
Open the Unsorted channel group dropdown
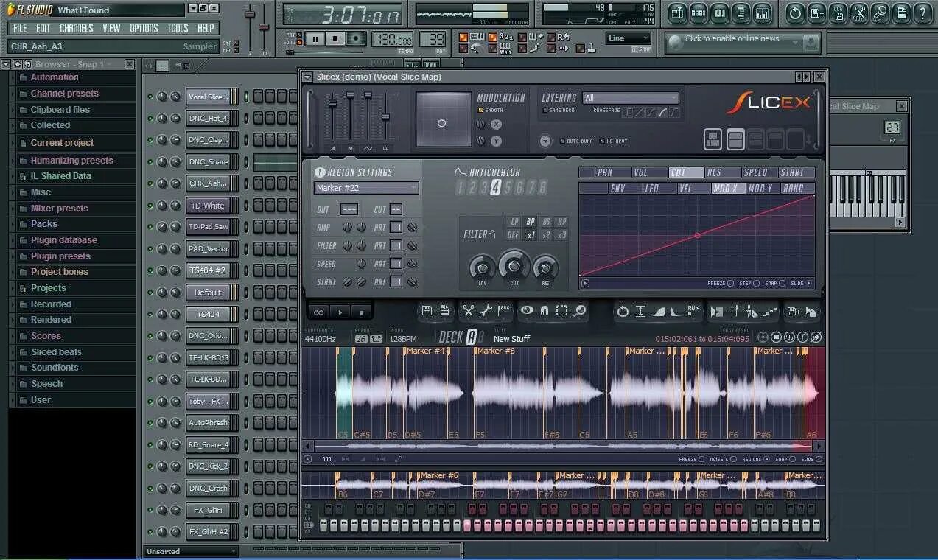click(x=191, y=551)
